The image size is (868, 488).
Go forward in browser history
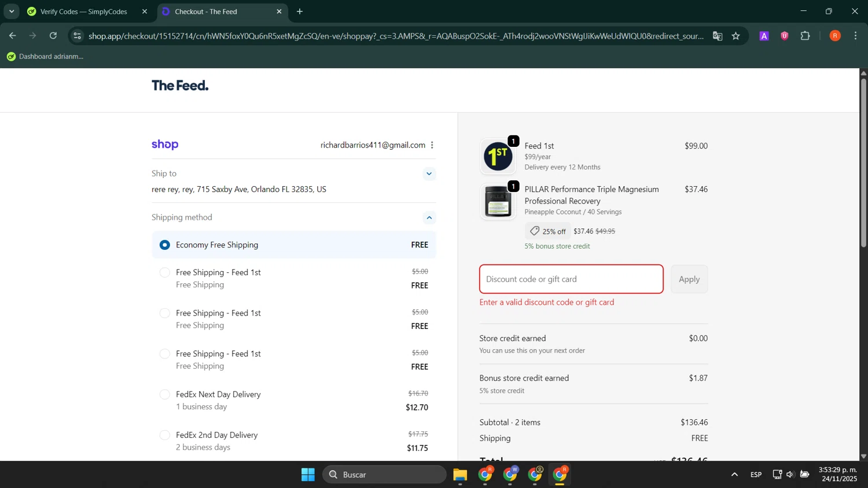tap(33, 36)
